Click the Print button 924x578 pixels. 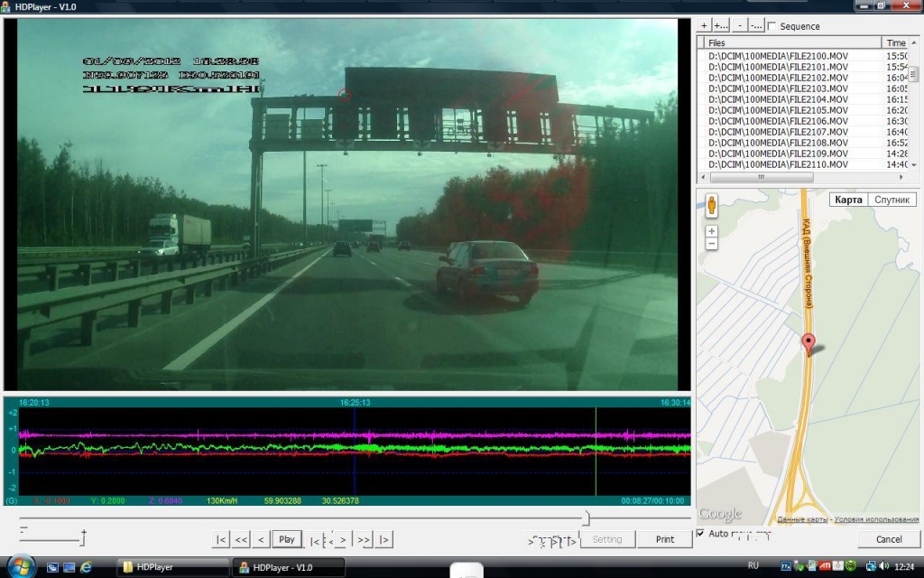coord(664,540)
